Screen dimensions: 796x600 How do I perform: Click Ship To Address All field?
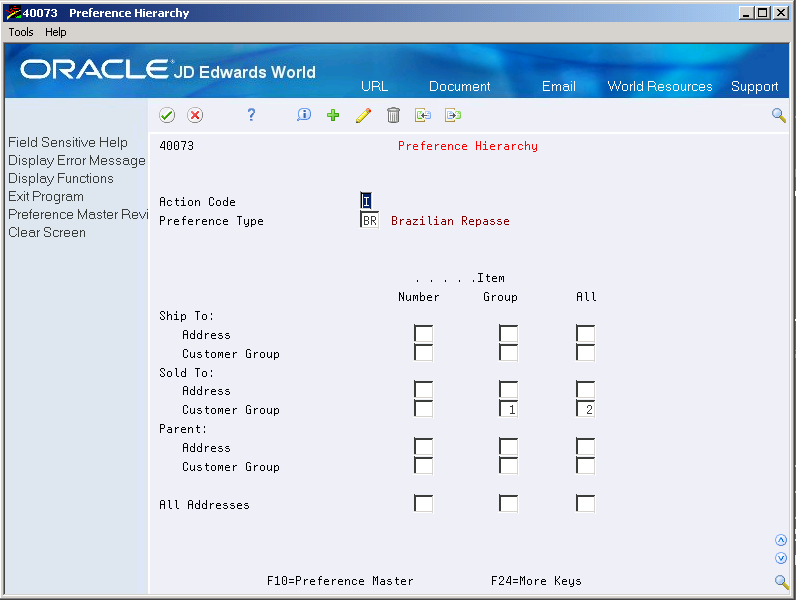point(585,334)
